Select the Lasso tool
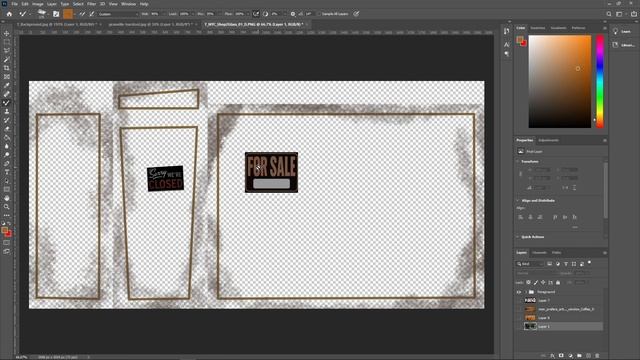Viewport: 640px width, 360px height. click(7, 51)
